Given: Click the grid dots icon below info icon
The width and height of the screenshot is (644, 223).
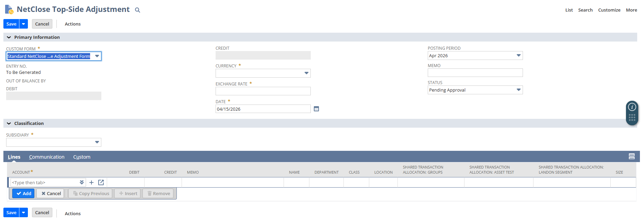Looking at the screenshot, I should (632, 118).
